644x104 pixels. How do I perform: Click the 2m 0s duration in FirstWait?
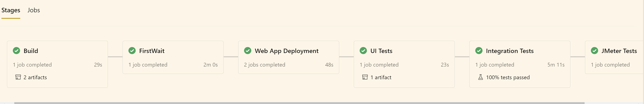tap(210, 65)
